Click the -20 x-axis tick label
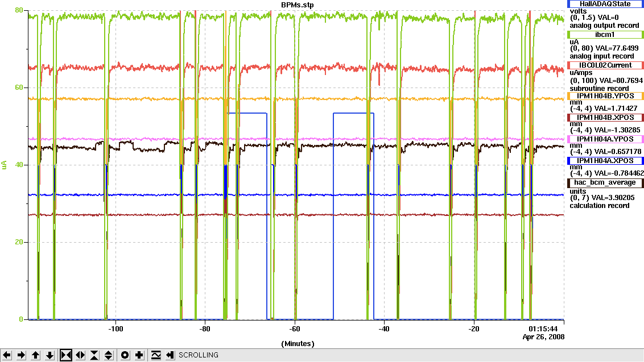 (473, 329)
